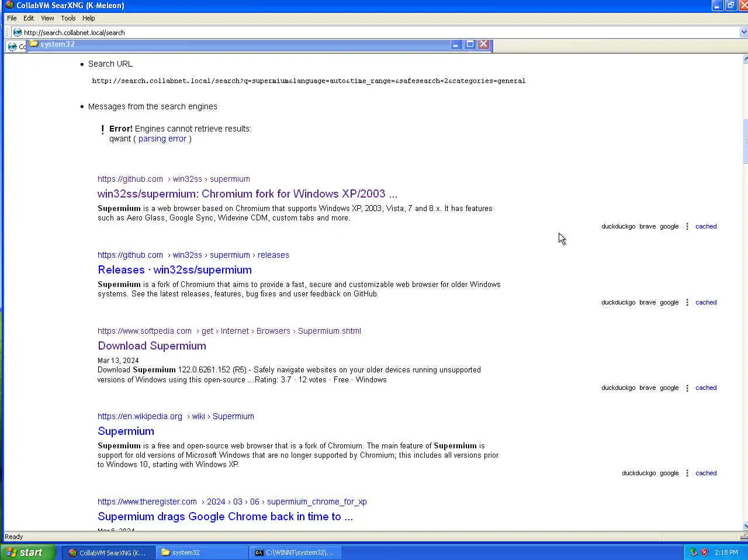
Task: Open the File menu
Action: tap(12, 18)
